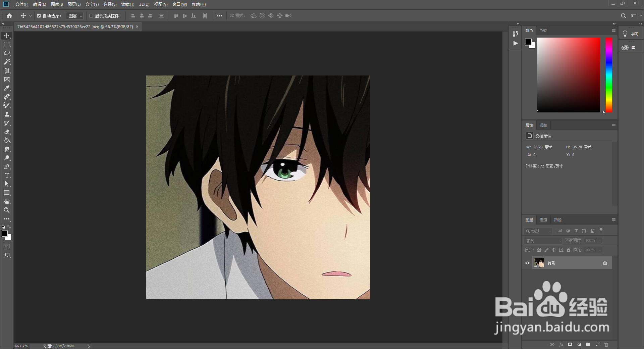The width and height of the screenshot is (644, 349).
Task: Open the Auto-Select 图层 dropdown
Action: point(75,16)
